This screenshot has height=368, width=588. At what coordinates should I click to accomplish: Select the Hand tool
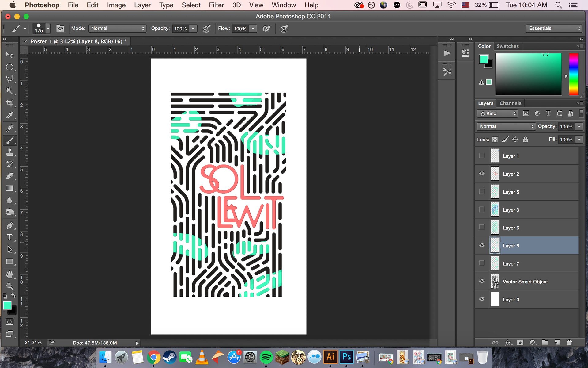click(9, 274)
